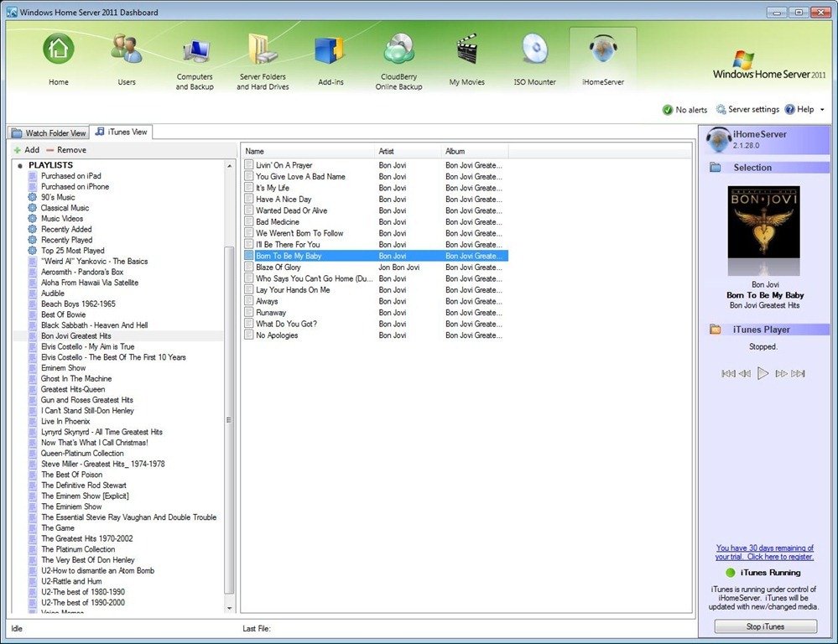Click the 90's Music smart playlist gear icon
The image size is (838, 644).
click(x=33, y=197)
